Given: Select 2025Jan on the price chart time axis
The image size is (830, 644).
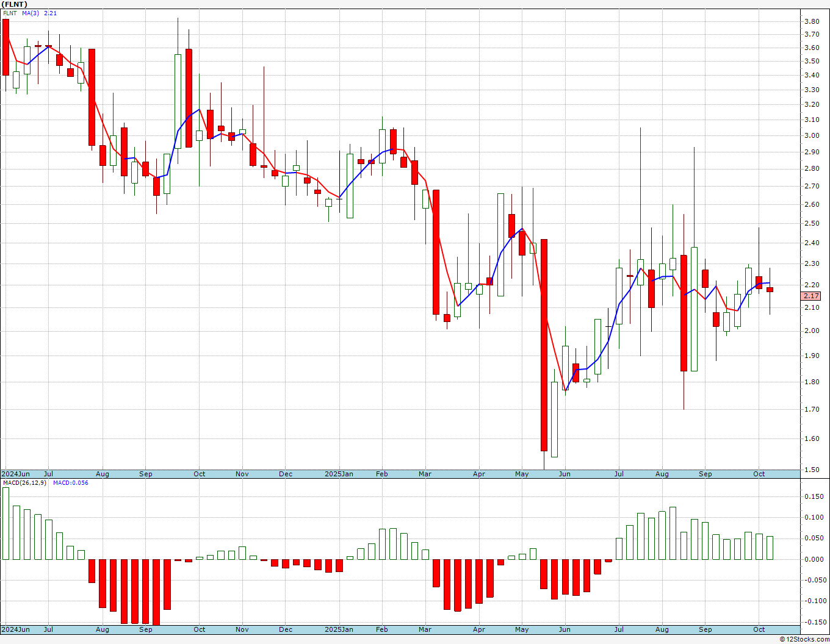Looking at the screenshot, I should [x=339, y=474].
